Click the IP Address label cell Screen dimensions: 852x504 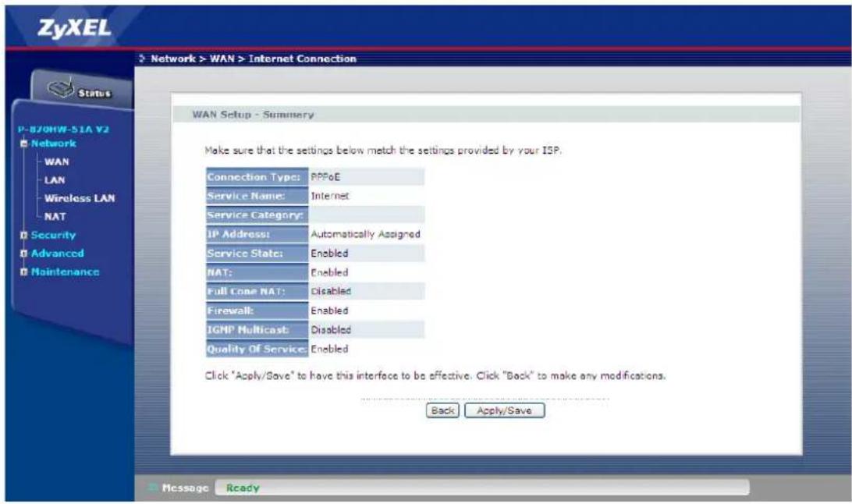click(x=257, y=234)
